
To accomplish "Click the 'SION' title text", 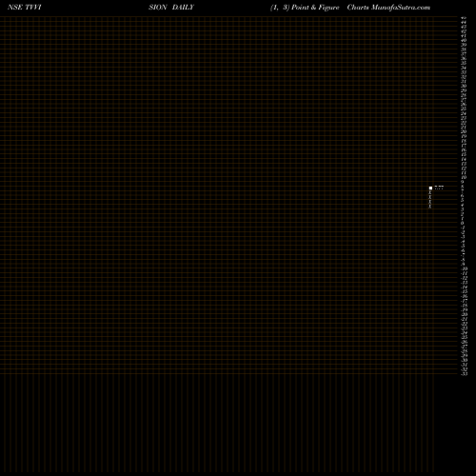I will (158, 8).
